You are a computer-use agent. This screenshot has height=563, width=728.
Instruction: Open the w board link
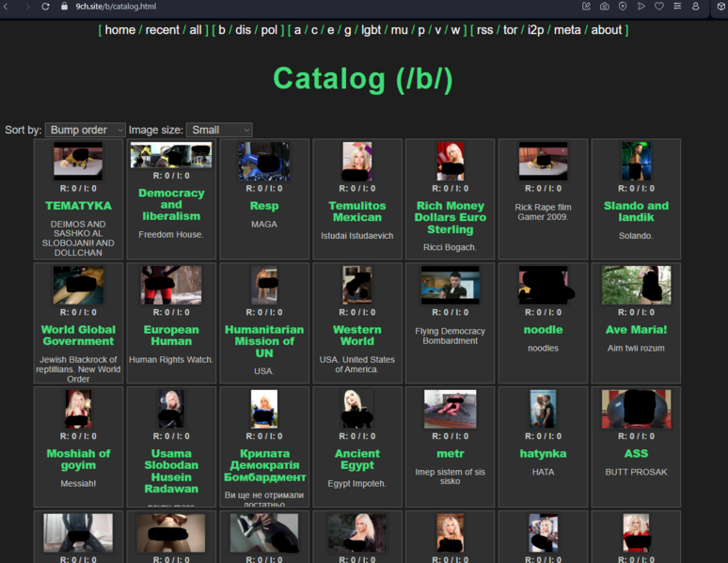[455, 30]
